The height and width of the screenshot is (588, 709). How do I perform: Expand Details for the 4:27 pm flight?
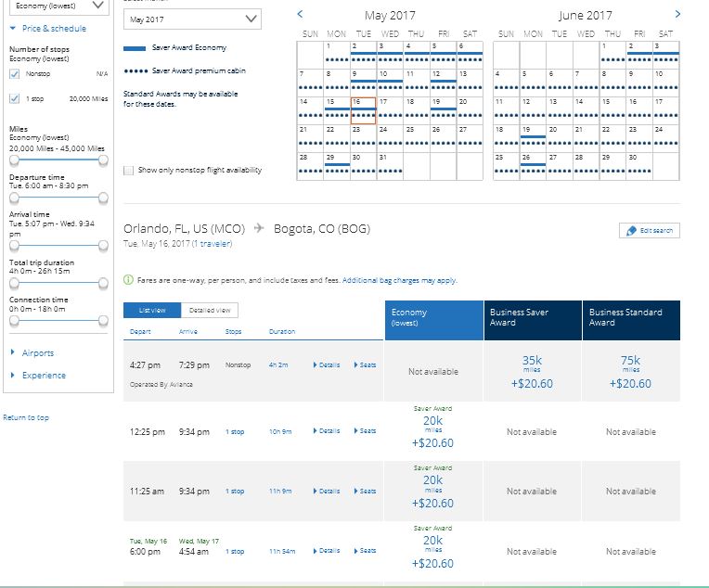[x=327, y=364]
